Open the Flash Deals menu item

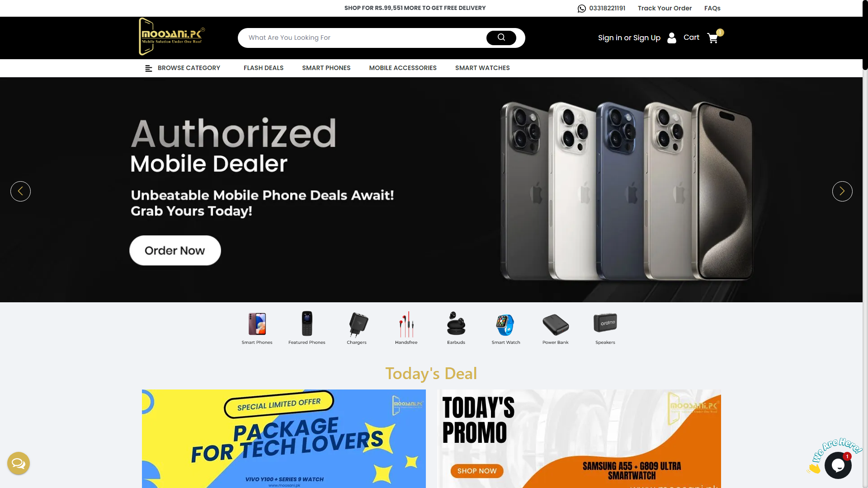(264, 68)
